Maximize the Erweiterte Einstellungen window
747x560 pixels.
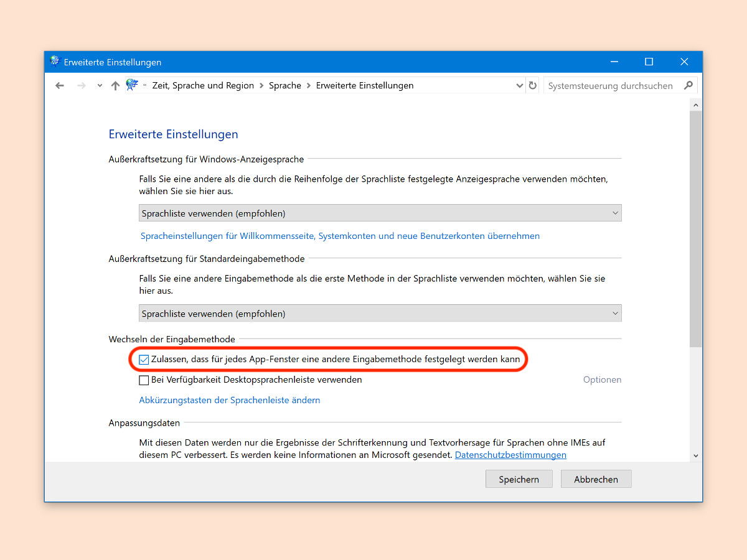point(649,62)
